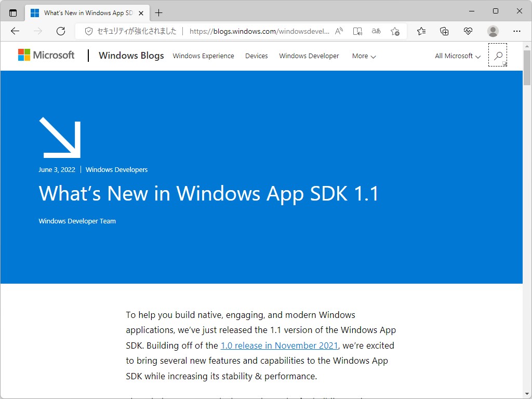Click the Microsoft logo
The image size is (532, 399).
(x=46, y=55)
